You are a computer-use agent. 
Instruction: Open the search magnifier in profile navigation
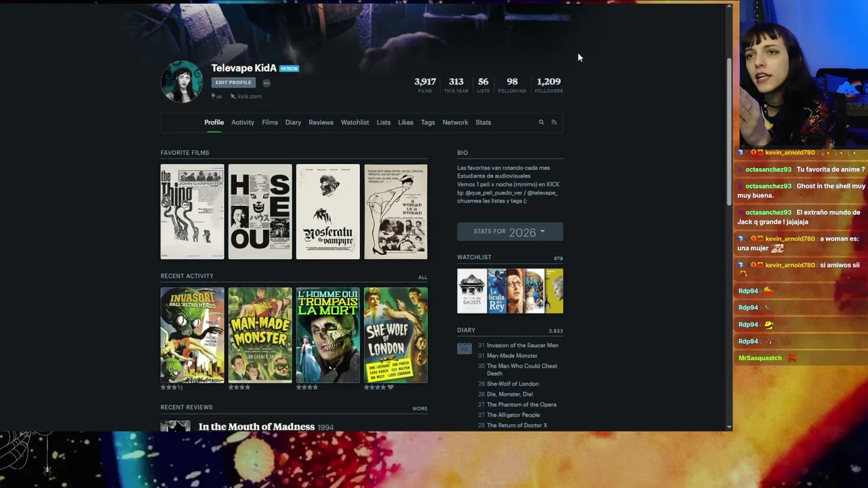tap(541, 123)
